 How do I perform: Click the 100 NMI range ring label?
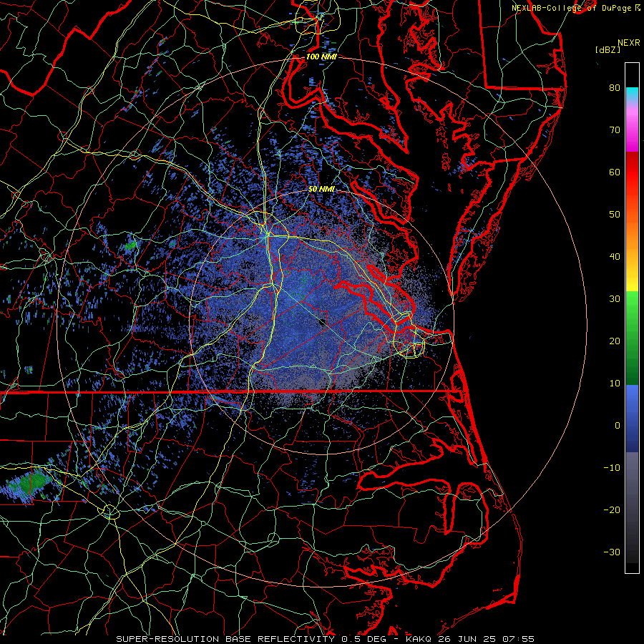click(x=321, y=57)
